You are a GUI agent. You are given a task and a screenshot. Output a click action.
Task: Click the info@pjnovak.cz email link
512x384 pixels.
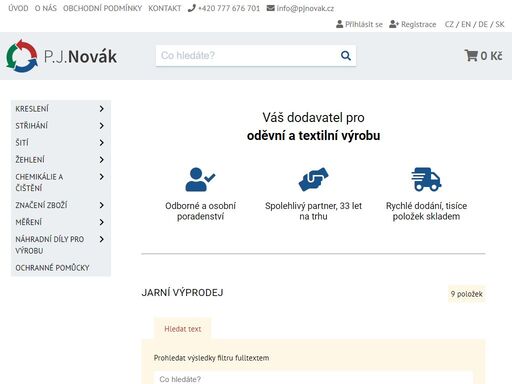pyautogui.click(x=305, y=8)
